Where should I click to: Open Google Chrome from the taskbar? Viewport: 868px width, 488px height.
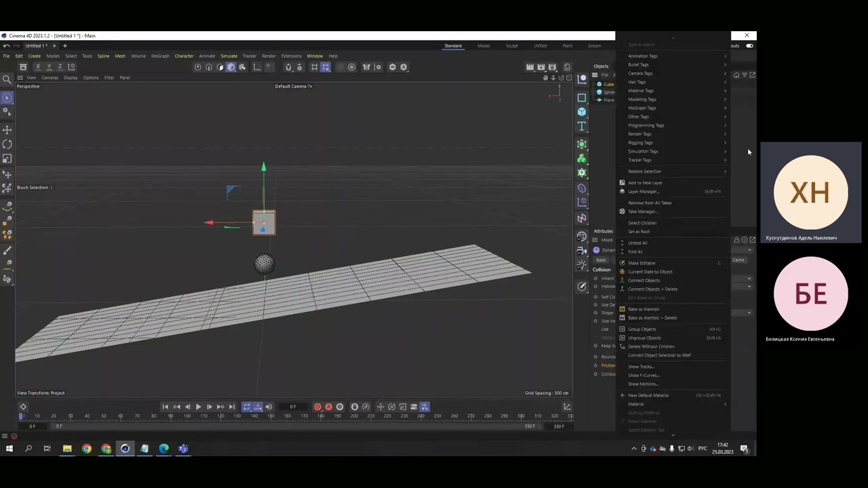[86, 448]
